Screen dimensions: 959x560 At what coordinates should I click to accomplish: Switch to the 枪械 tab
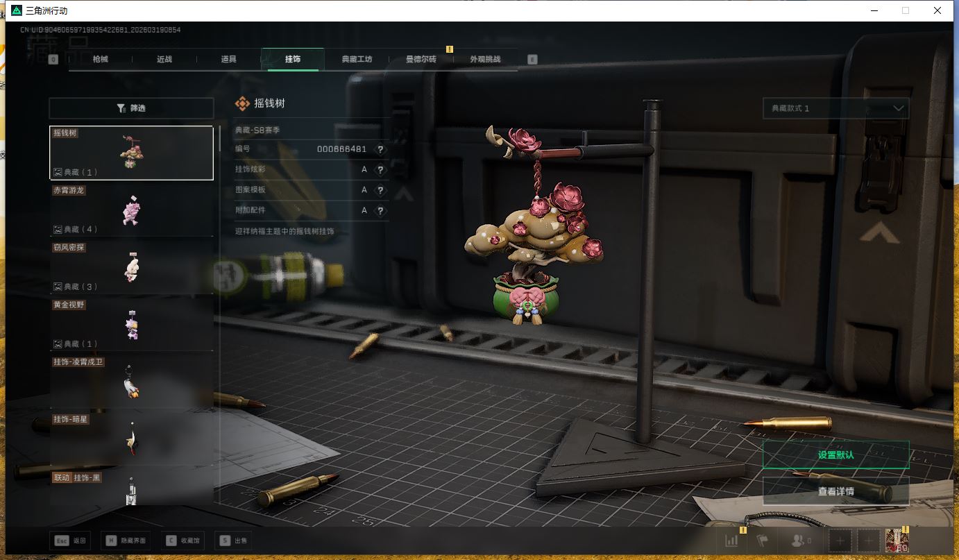[x=101, y=59]
